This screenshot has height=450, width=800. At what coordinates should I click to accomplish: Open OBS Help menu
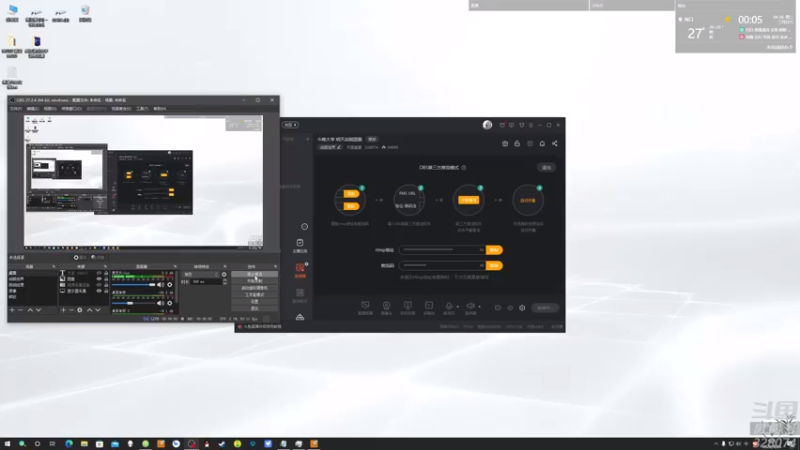tap(160, 109)
